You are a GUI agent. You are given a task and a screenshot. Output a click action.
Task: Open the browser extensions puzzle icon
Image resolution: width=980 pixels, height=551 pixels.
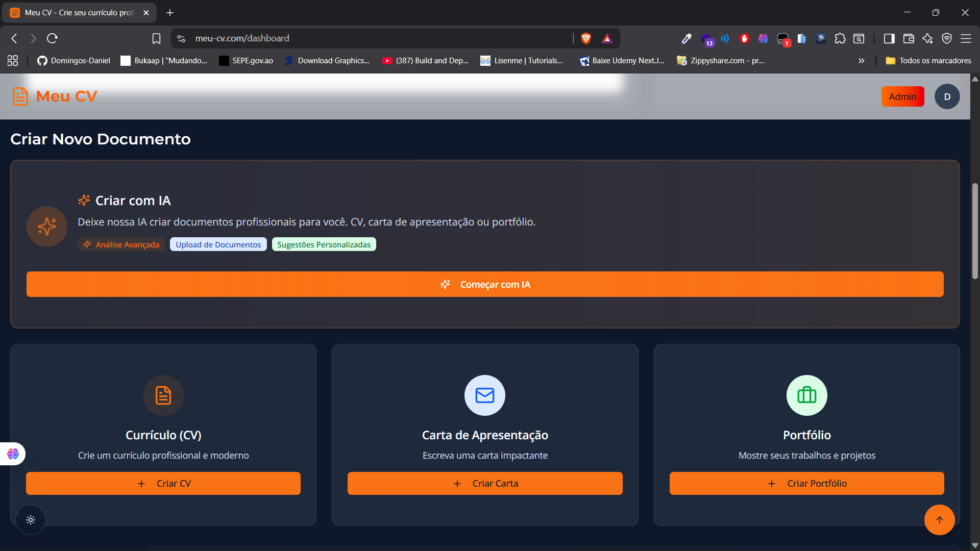[840, 38]
